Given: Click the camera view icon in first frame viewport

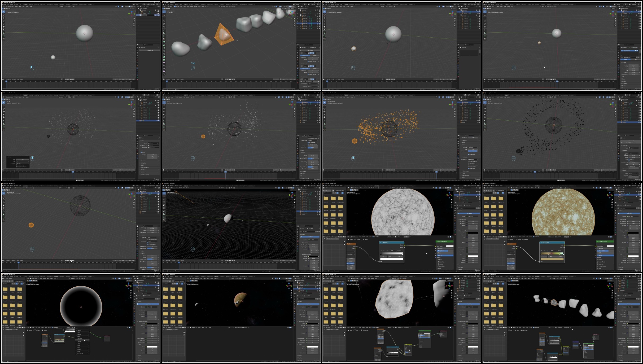Looking at the screenshot, I should point(134,23).
